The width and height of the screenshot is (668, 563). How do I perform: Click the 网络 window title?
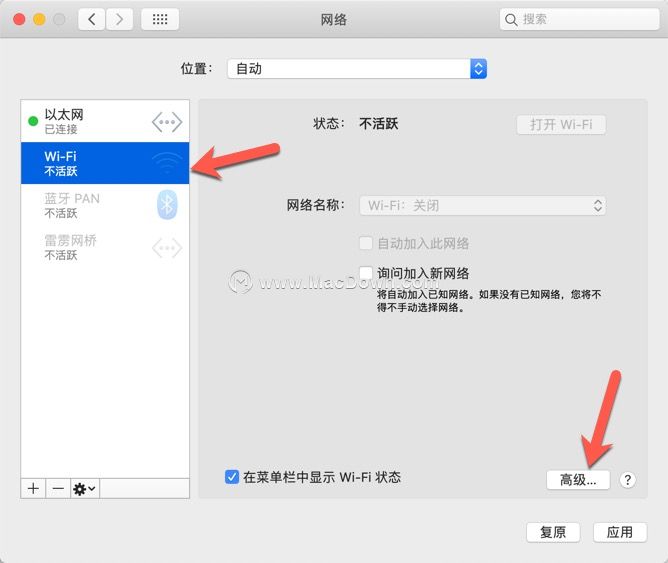[x=334, y=20]
